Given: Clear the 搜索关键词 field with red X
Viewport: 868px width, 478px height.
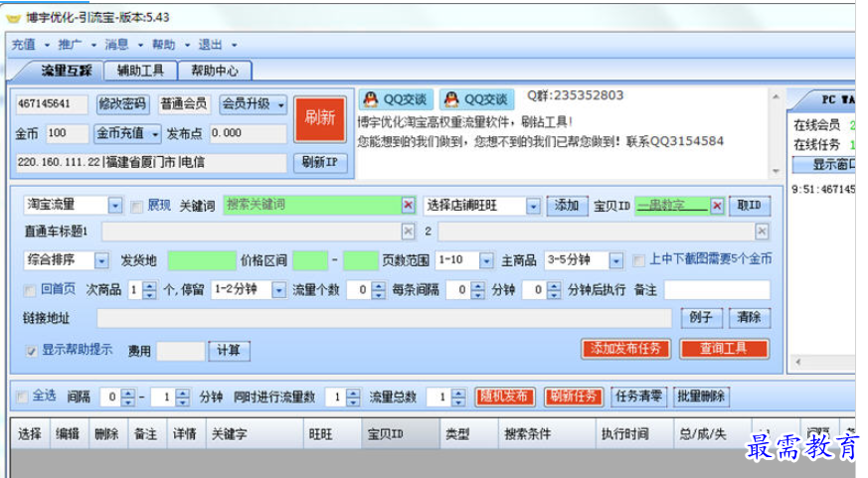Looking at the screenshot, I should coord(408,205).
